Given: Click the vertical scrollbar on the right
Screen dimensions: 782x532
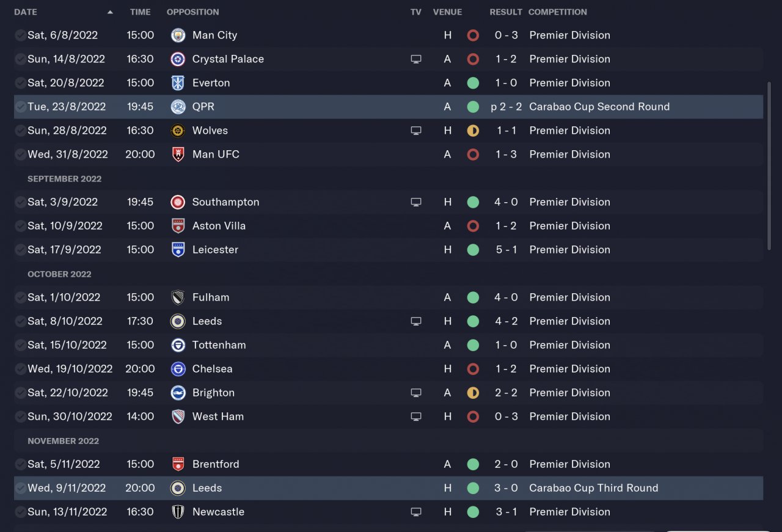Looking at the screenshot, I should pyautogui.click(x=770, y=166).
